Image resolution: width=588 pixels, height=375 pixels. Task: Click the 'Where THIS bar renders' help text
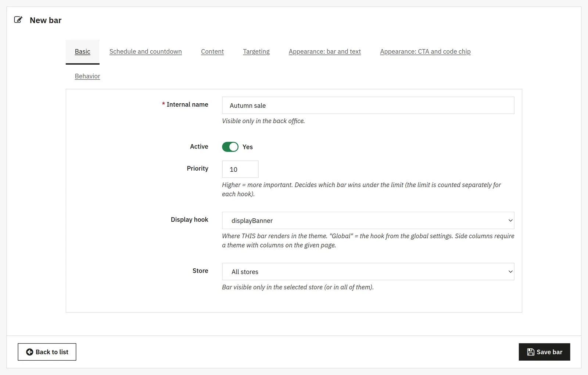pos(368,240)
